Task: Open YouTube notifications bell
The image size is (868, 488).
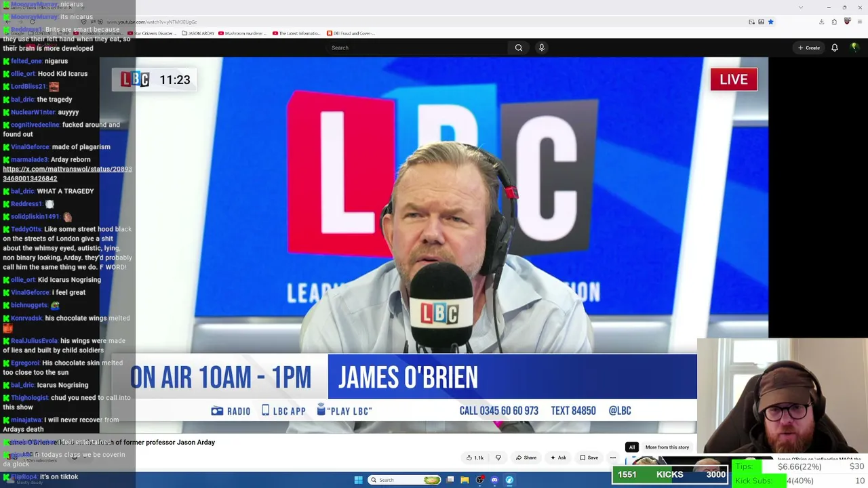Action: click(835, 47)
